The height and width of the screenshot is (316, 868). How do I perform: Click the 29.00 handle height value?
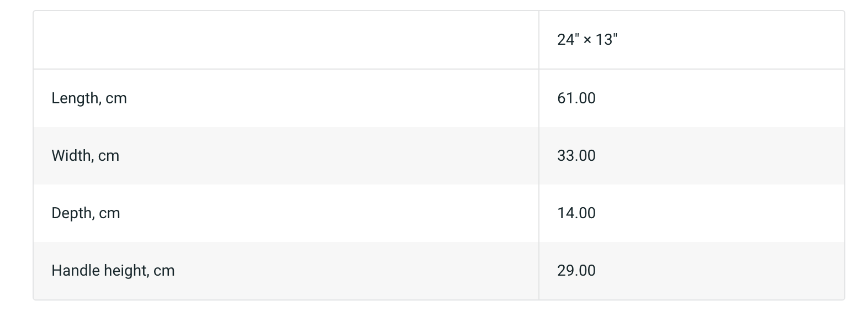click(x=576, y=271)
